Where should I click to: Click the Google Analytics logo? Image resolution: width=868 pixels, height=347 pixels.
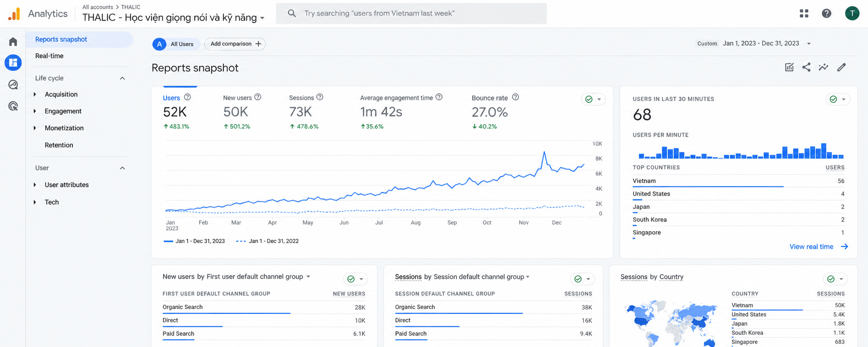(x=14, y=14)
